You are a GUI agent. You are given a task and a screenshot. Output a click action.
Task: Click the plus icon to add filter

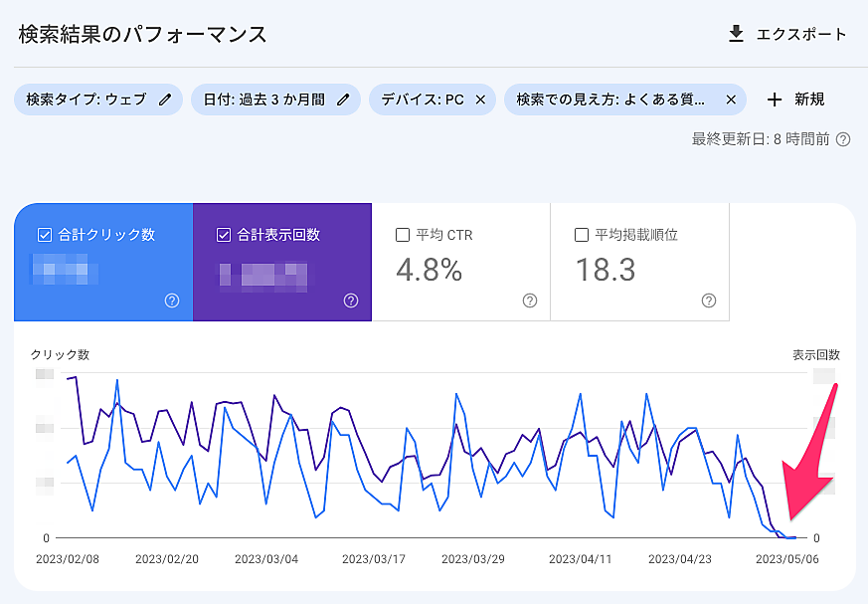coord(776,100)
